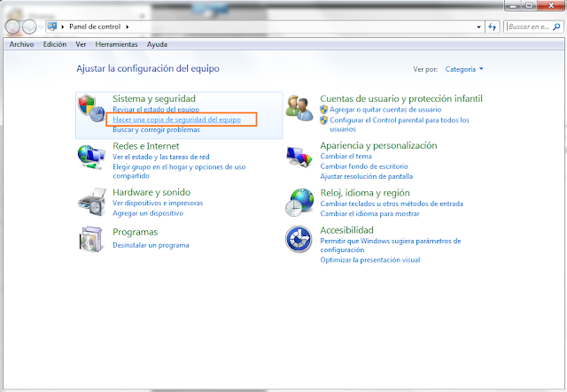Click Agregar un dispositivo
The width and height of the screenshot is (567, 392).
(x=148, y=213)
